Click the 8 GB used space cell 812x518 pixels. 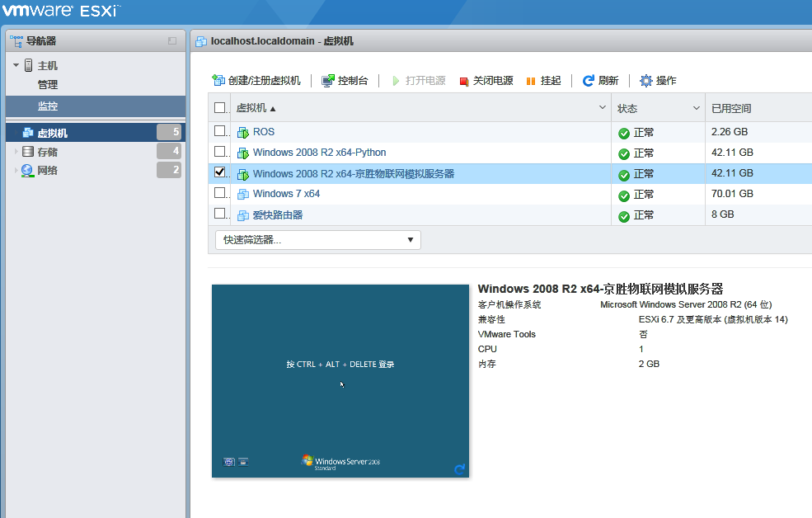coord(722,214)
